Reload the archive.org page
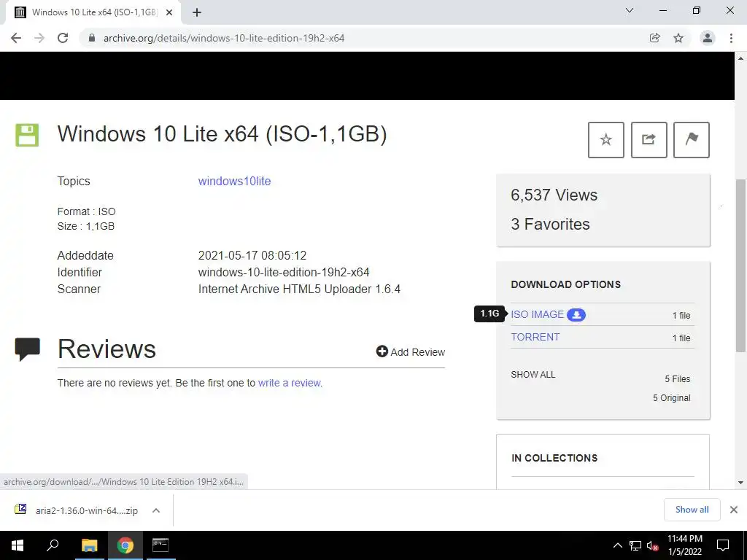This screenshot has height=560, width=747. 63,38
